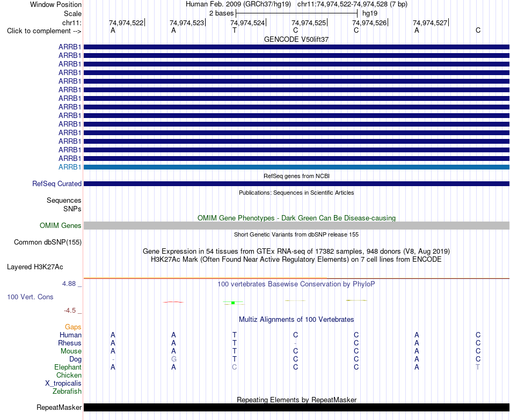Open the GTEx Gene Expression track title

296,251
